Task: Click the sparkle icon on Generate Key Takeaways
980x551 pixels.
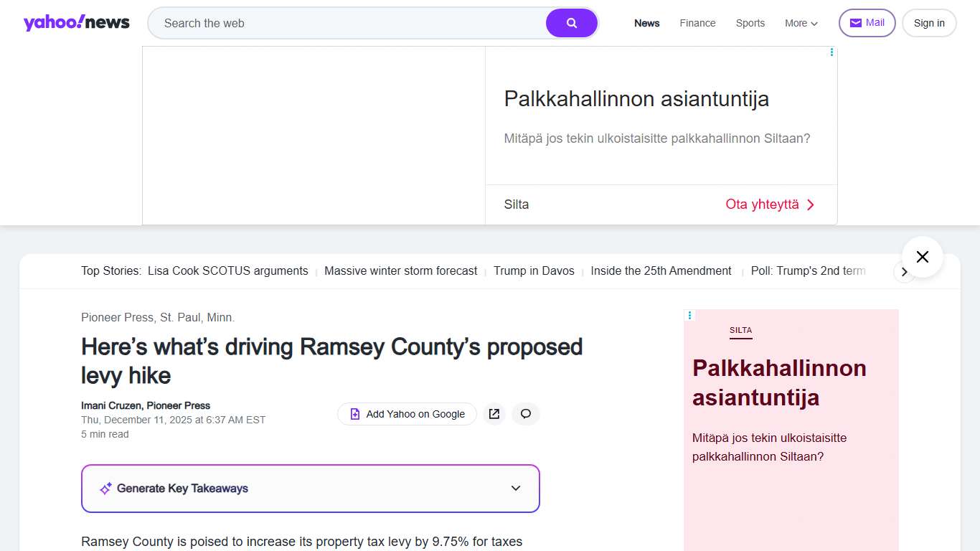Action: [105, 488]
